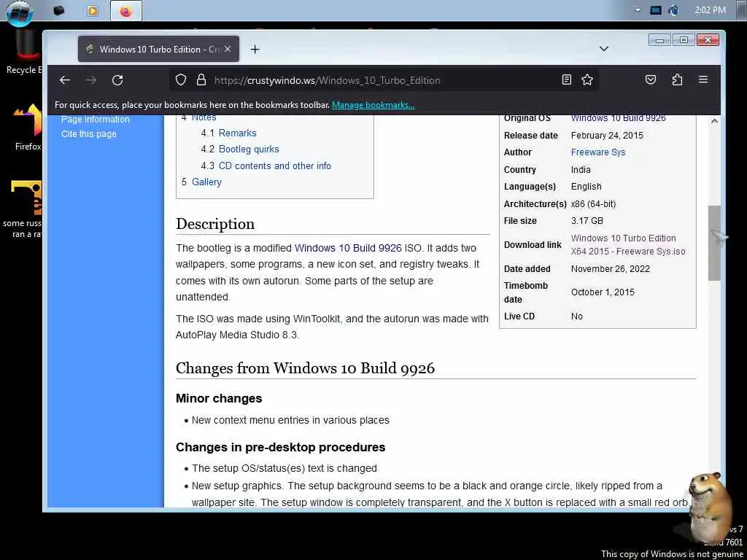This screenshot has height=560, width=747.
Task: Open the monitor tray icon
Action: [x=656, y=10]
